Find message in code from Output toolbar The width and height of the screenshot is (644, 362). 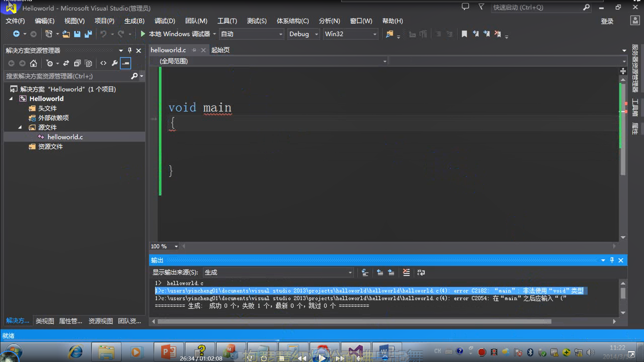point(365,272)
